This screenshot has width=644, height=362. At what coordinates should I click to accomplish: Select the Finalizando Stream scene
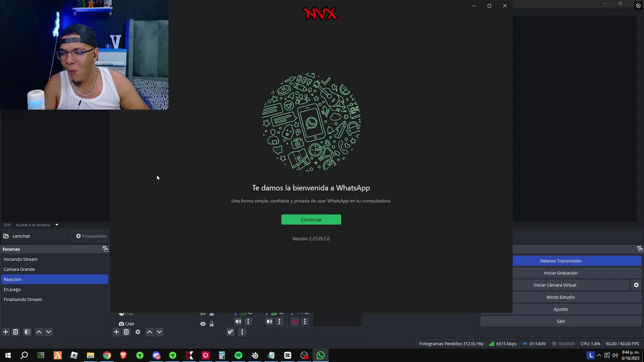(54, 300)
